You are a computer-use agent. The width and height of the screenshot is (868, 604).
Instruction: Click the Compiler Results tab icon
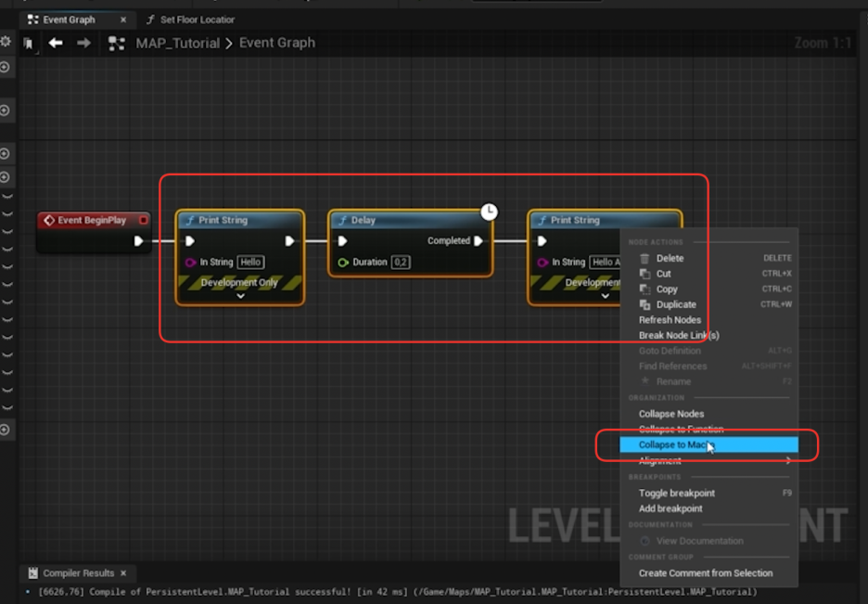[33, 573]
